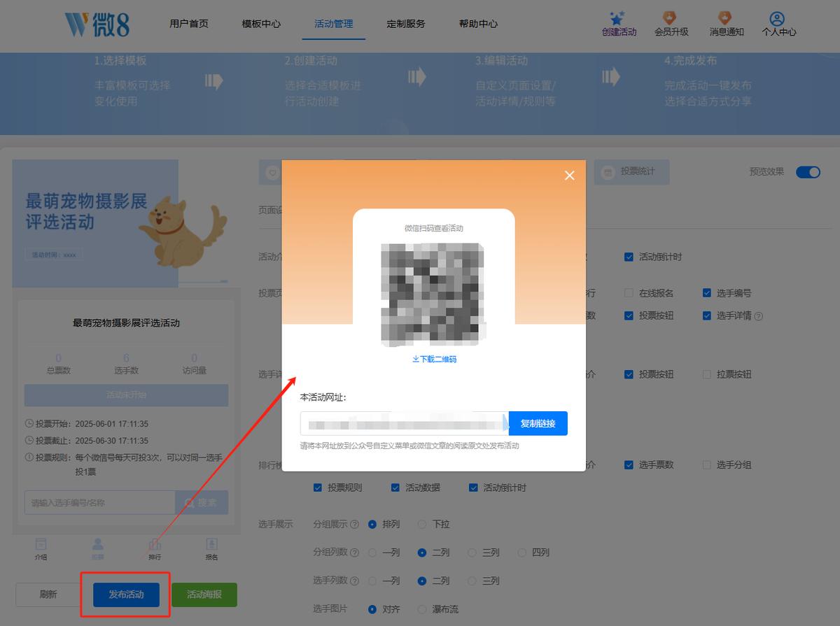Enable the 选手分组 checkbox

(707, 464)
